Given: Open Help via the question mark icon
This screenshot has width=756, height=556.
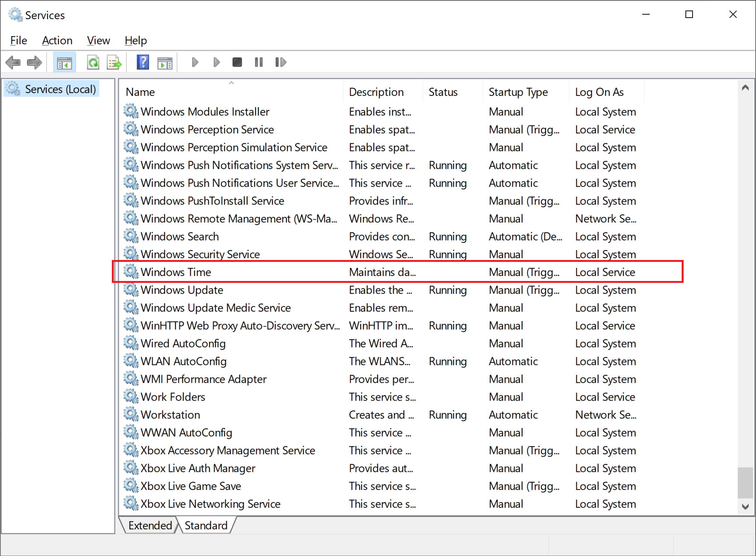Looking at the screenshot, I should [142, 62].
